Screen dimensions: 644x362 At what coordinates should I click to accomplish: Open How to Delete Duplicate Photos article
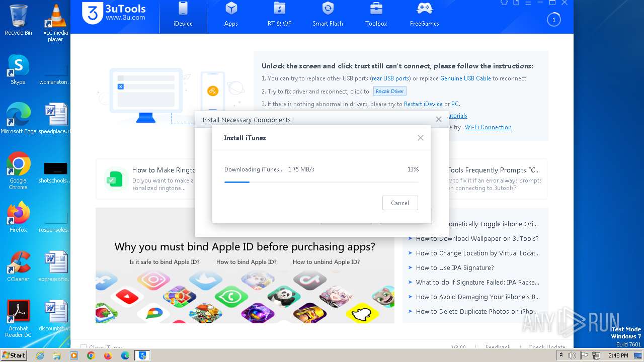(476, 312)
